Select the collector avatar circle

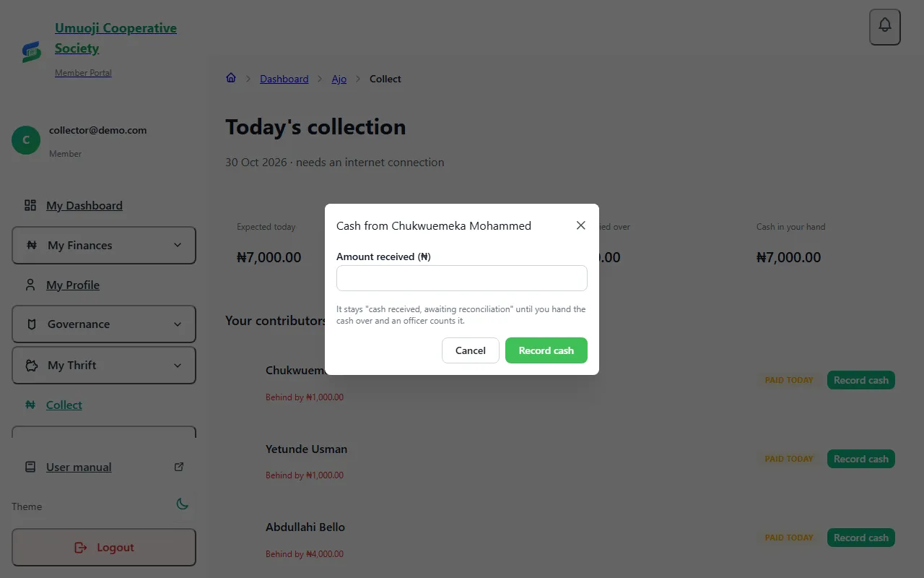26,140
